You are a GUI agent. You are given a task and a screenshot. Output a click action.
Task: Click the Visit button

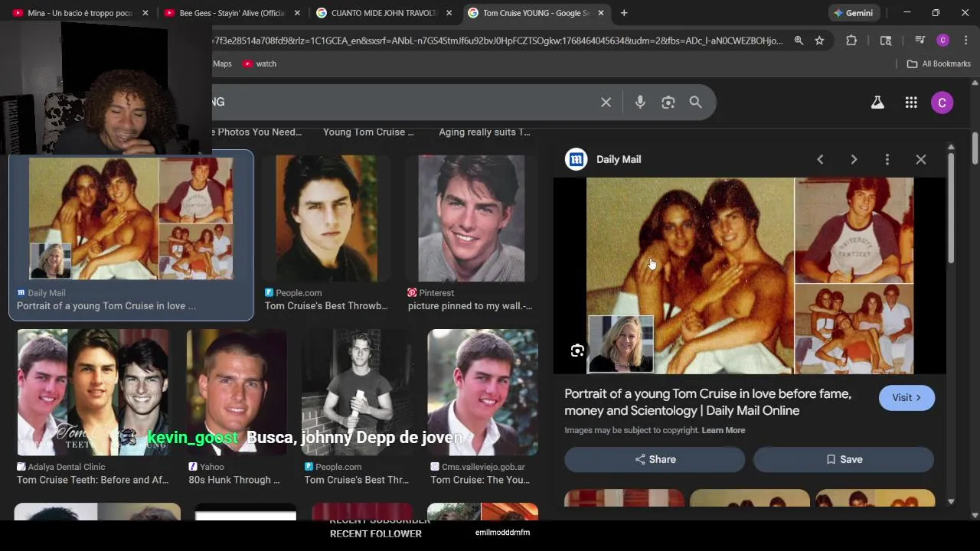906,398
